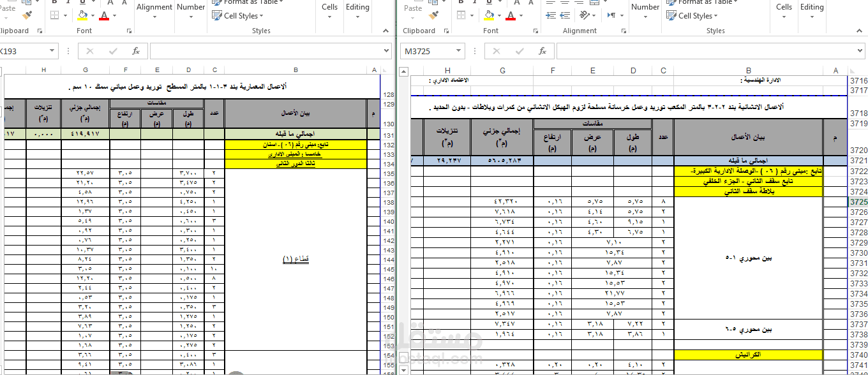
Task: Click Enter checkmark beside right formula bar
Action: click(x=520, y=51)
